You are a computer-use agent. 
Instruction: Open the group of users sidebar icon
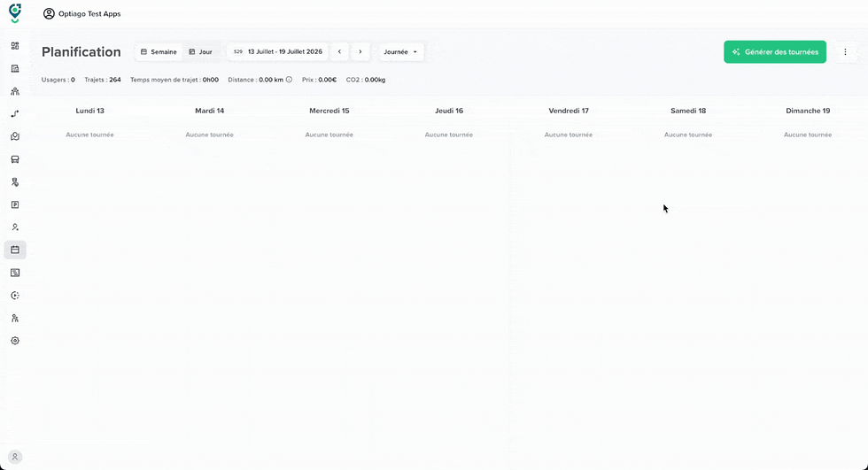click(15, 91)
